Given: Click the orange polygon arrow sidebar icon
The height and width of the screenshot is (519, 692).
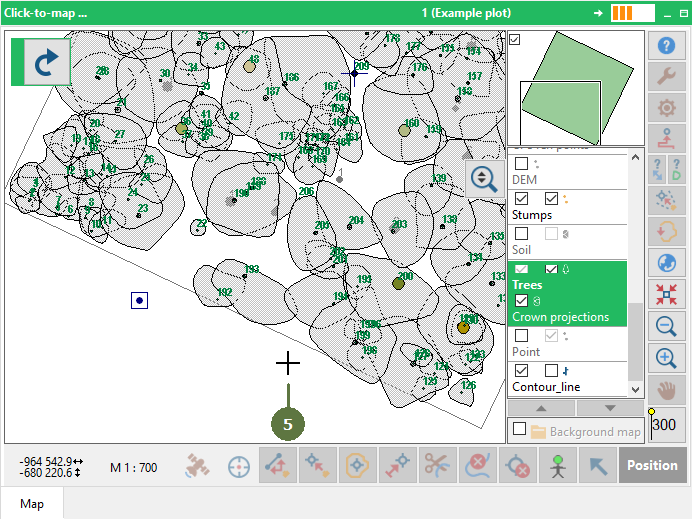Looking at the screenshot, I should [x=666, y=232].
